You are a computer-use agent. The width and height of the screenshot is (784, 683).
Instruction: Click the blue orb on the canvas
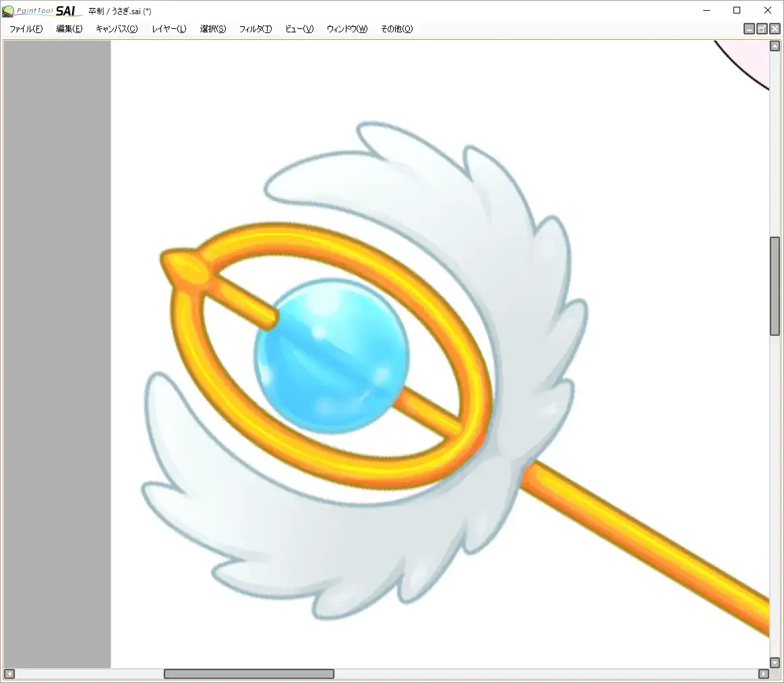coord(332,355)
